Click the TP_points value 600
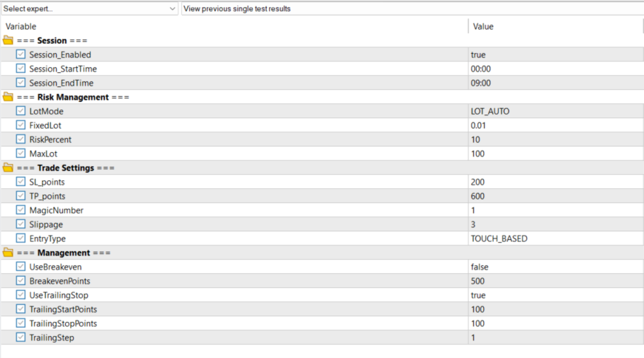644x358 pixels. pos(478,196)
